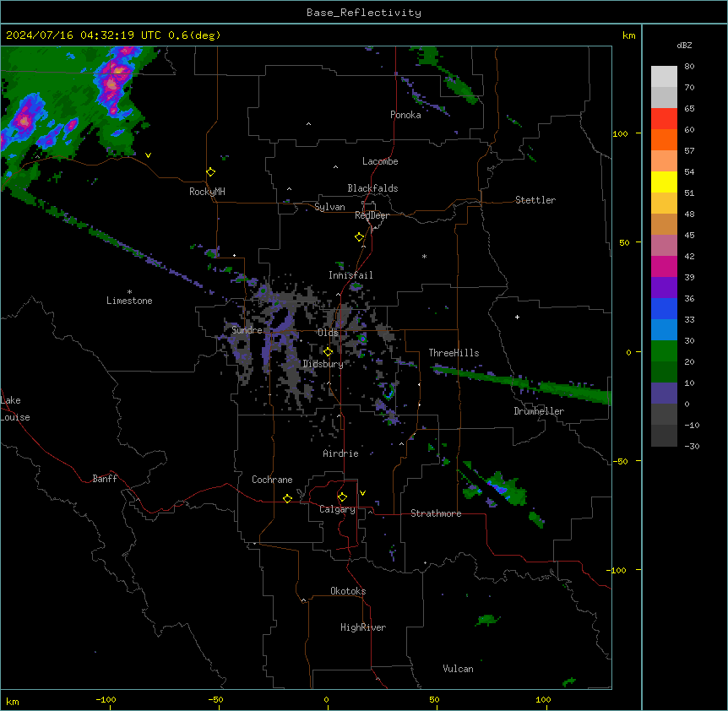Viewport: 728px width, 711px height.
Task: Click the salmon 57-54 dBZ legend swatch
Action: [x=664, y=160]
